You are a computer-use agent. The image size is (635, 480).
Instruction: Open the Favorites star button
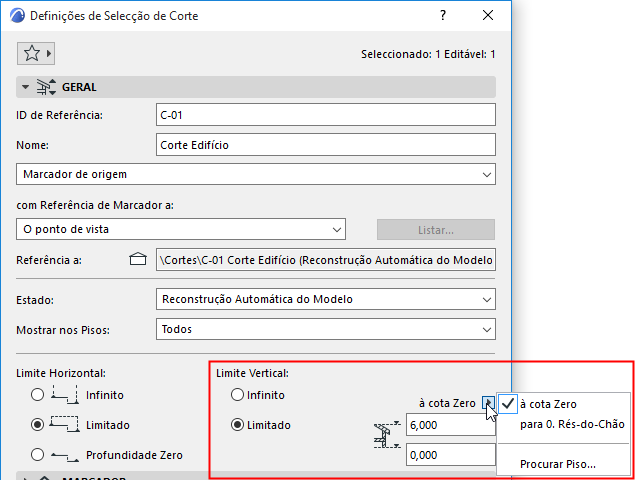tap(35, 53)
